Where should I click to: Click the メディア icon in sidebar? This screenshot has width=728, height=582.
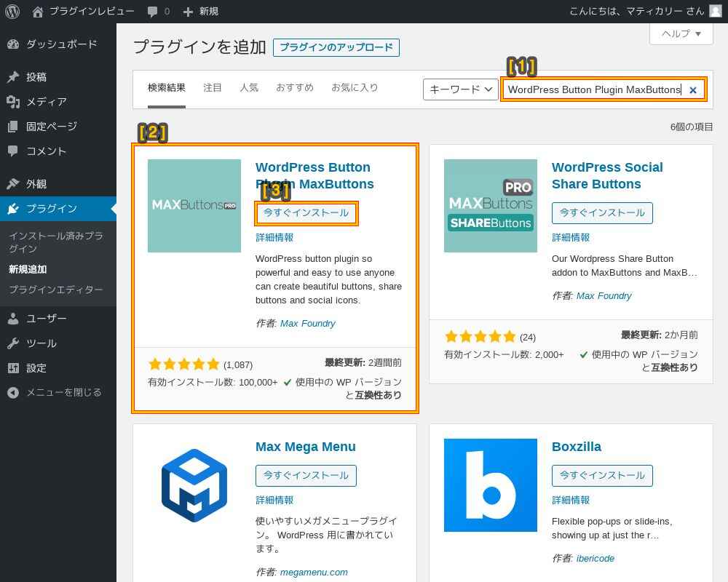click(13, 101)
